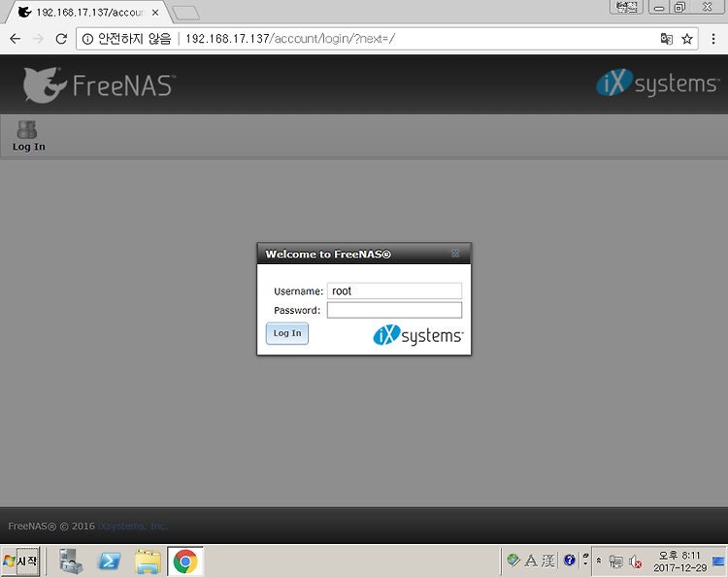Close the 192.168.17.137 tab

click(x=155, y=13)
